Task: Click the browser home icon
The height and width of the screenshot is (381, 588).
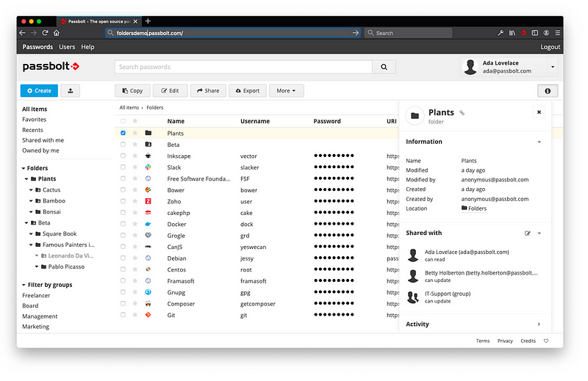Action: click(x=57, y=33)
